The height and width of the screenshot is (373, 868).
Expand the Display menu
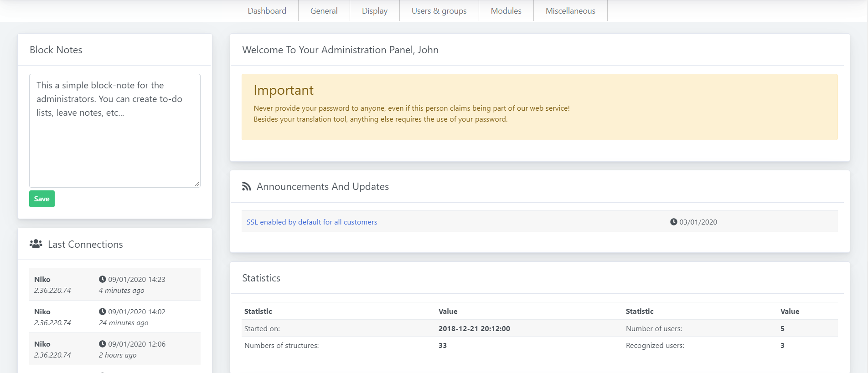coord(374,11)
